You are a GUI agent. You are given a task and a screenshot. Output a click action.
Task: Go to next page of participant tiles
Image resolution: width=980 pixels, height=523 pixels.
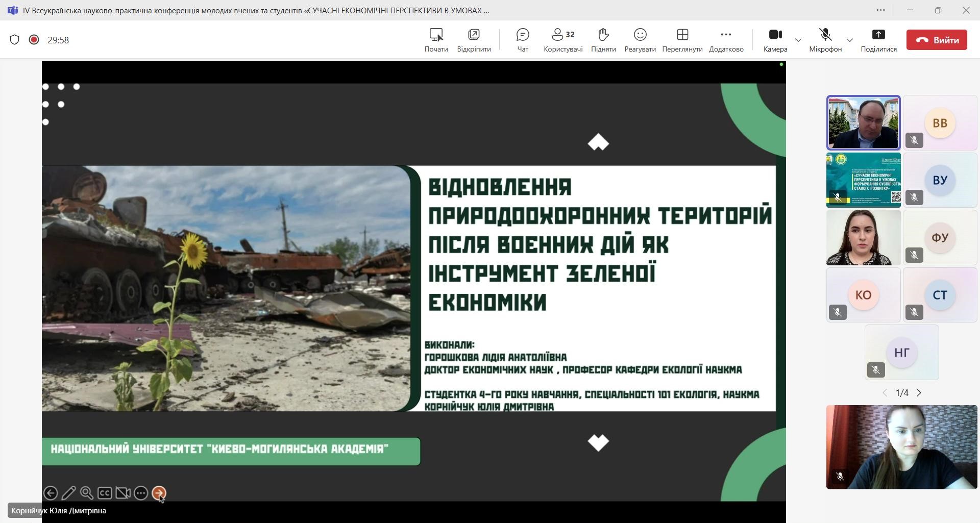(919, 393)
